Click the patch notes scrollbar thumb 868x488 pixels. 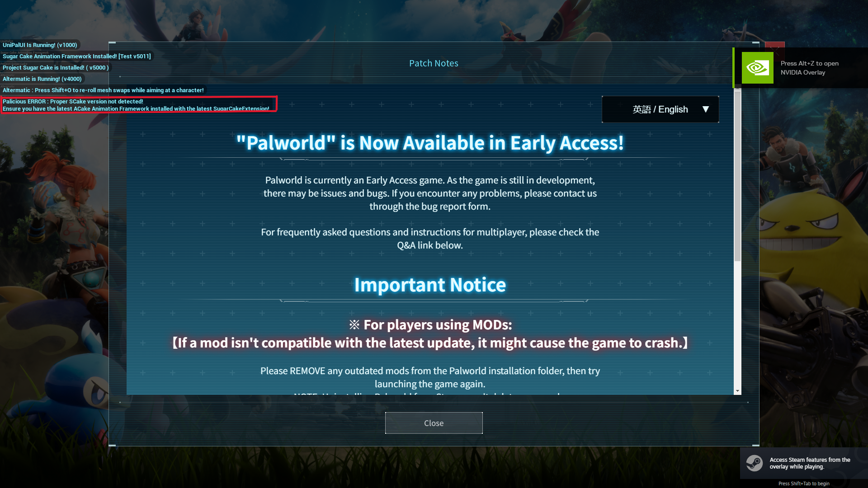737,175
